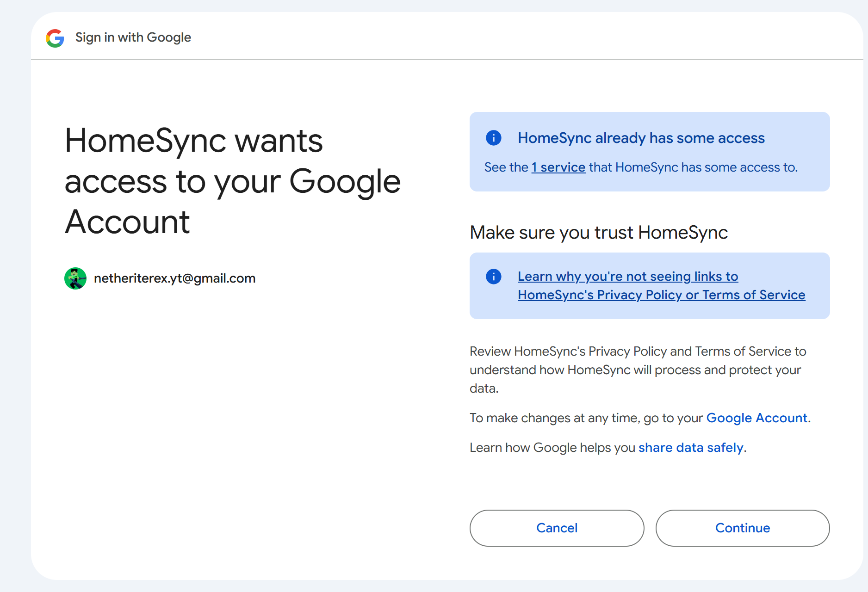Click the 'Sign in with Google' header text
Viewport: 868px width, 592px height.
tap(133, 37)
